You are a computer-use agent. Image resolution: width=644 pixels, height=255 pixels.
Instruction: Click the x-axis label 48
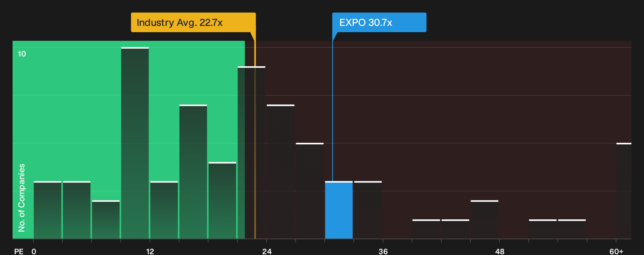click(x=500, y=251)
